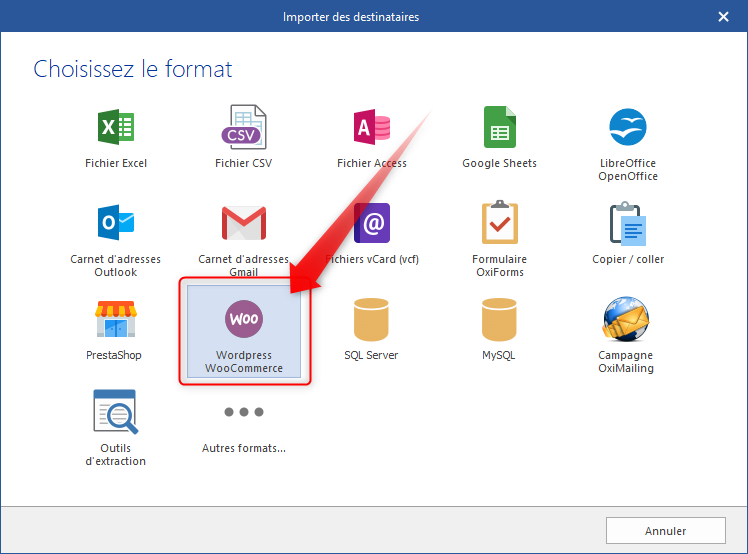Screen dimensions: 748x554
Task: Select the SQL Server database icon
Action: click(x=371, y=319)
